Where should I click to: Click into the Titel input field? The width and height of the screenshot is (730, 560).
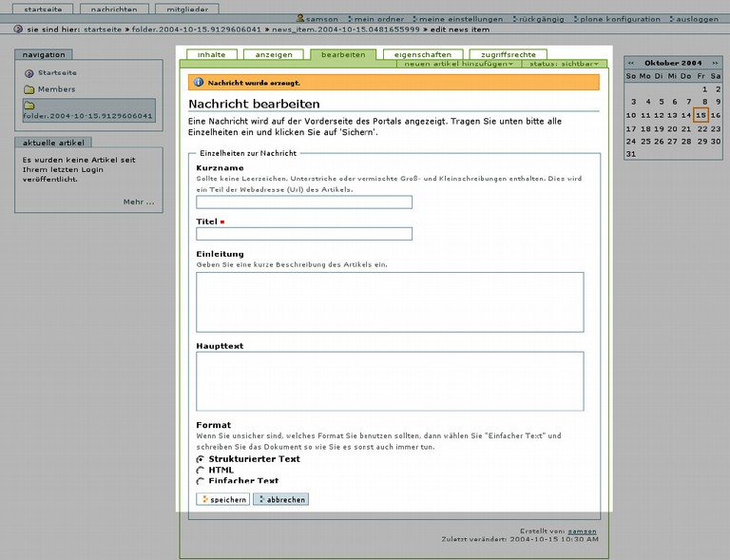pyautogui.click(x=304, y=234)
